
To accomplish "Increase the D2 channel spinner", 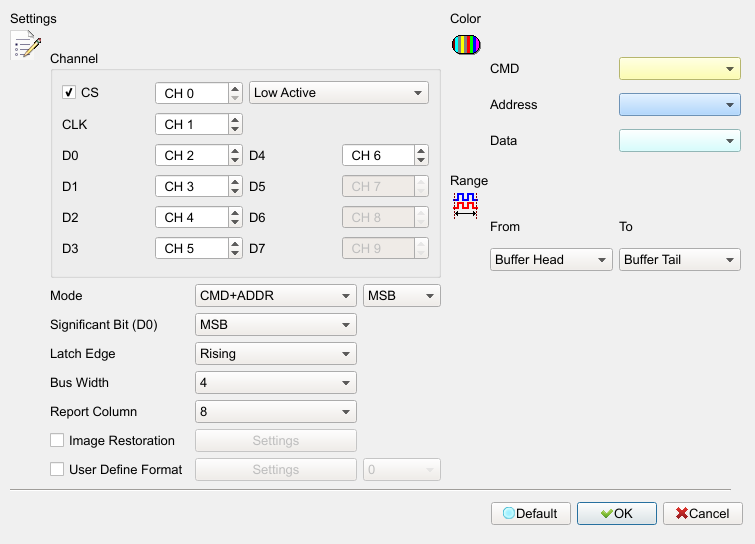I will tap(234, 212).
